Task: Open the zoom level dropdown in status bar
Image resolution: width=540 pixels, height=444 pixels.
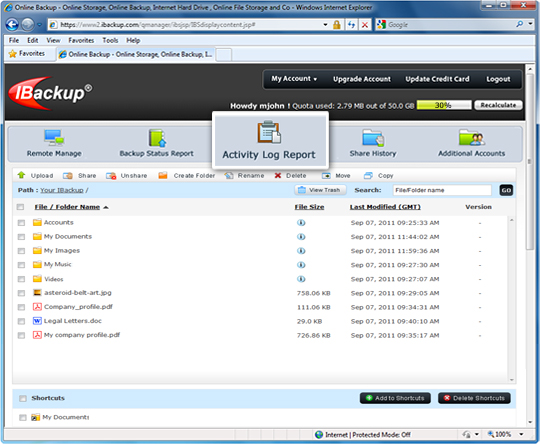Action: pyautogui.click(x=521, y=434)
